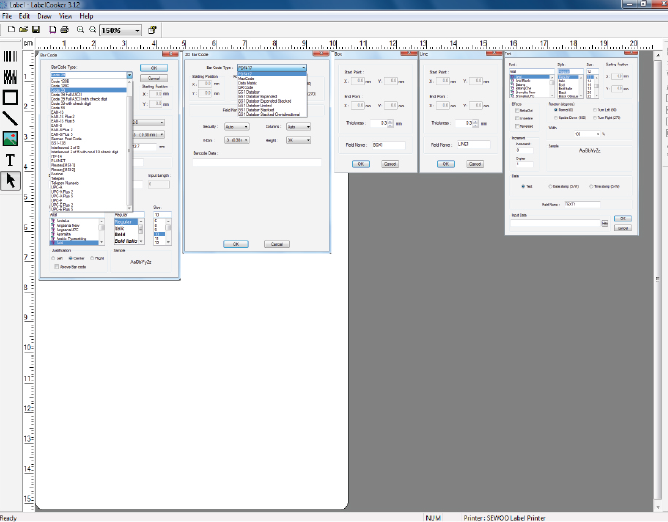Open label properties toolbar icon
668x522 pixels.
pos(152,30)
